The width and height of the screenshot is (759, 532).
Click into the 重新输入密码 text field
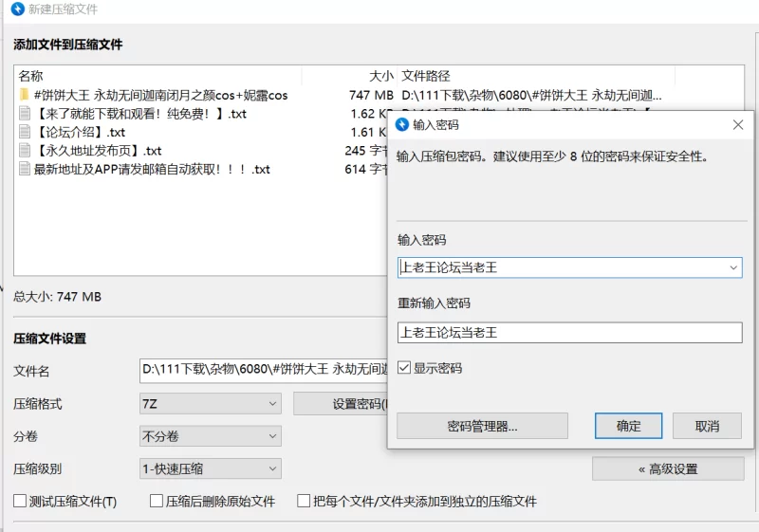(569, 333)
